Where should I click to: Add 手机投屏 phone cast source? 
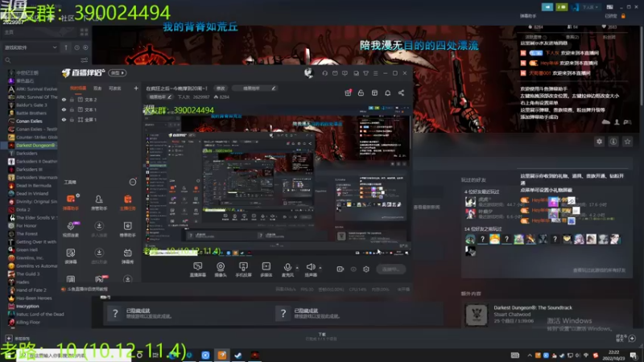click(x=243, y=269)
